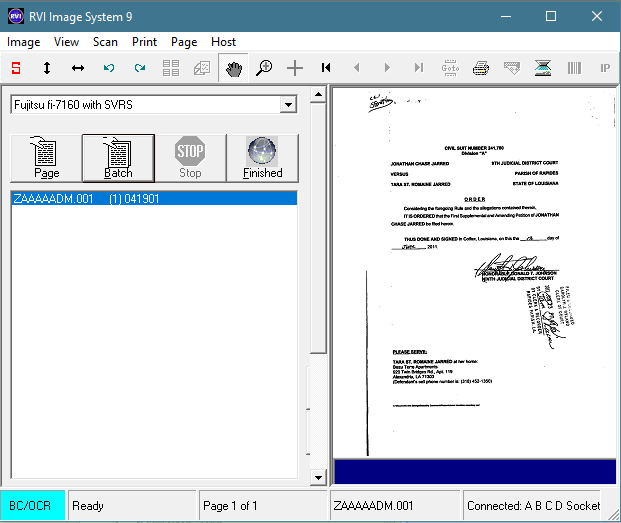Jump to last page

click(x=419, y=68)
